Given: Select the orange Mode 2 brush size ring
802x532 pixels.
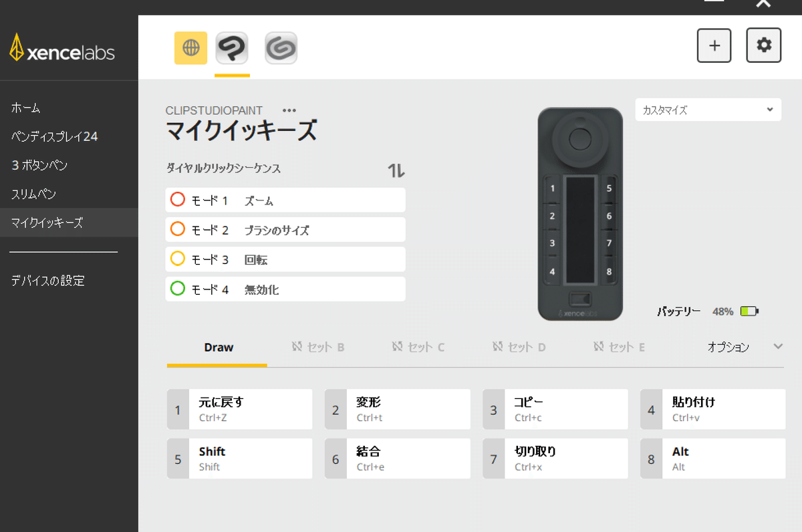Looking at the screenshot, I should (177, 229).
